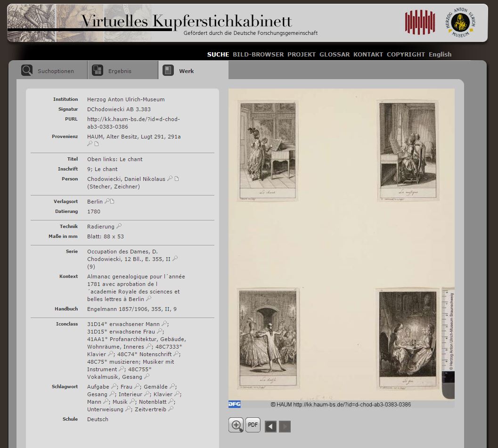Search the Almanac genealogique Kontext magnifier
Image resolution: width=498 pixels, height=448 pixels.
point(148,299)
